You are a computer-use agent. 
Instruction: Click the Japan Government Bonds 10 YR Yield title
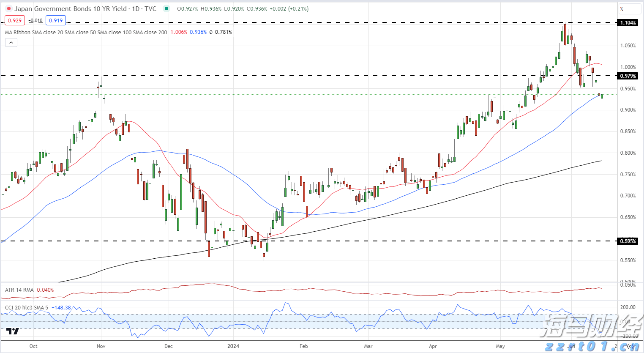click(71, 9)
